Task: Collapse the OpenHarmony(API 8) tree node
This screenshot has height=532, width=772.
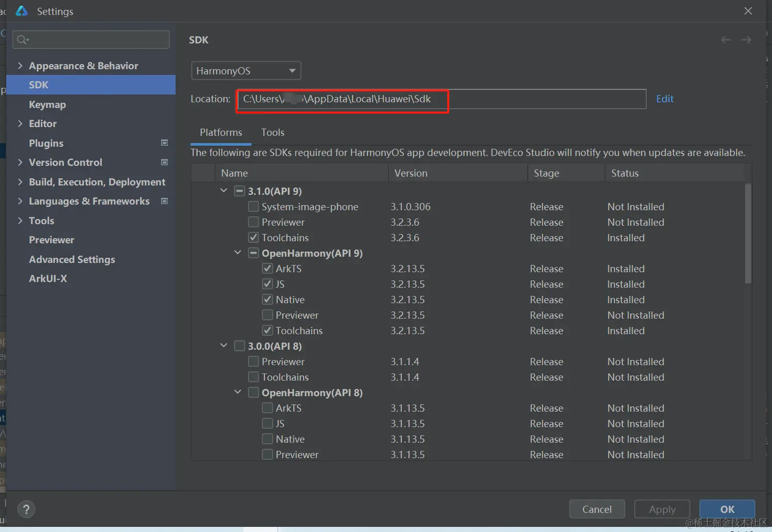Action: 238,392
